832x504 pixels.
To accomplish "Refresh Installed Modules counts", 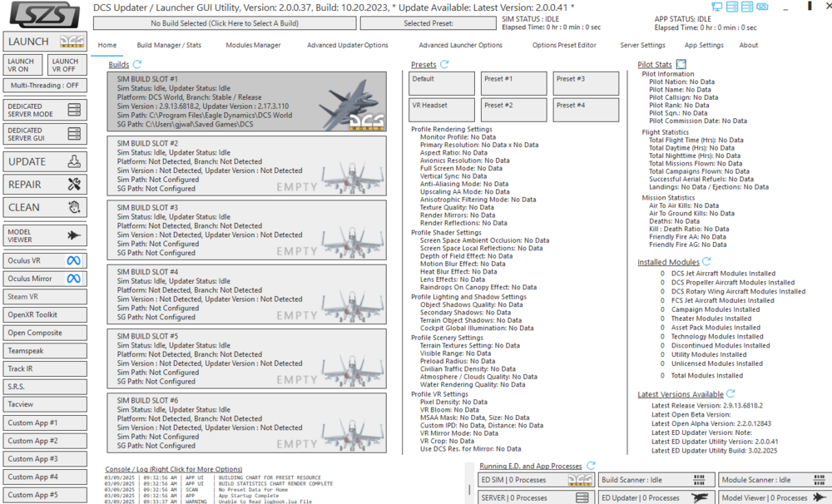I will [x=706, y=261].
